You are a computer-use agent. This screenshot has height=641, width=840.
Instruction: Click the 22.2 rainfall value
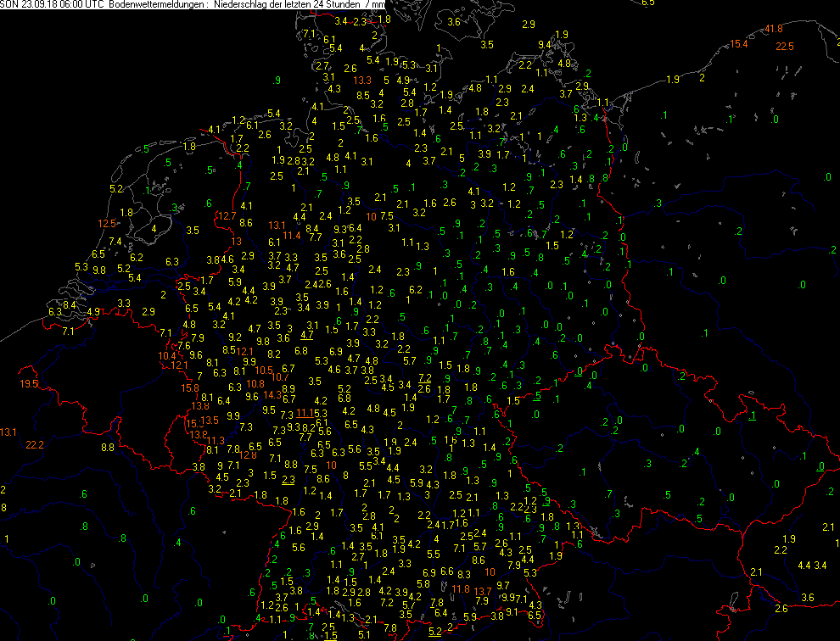click(35, 444)
